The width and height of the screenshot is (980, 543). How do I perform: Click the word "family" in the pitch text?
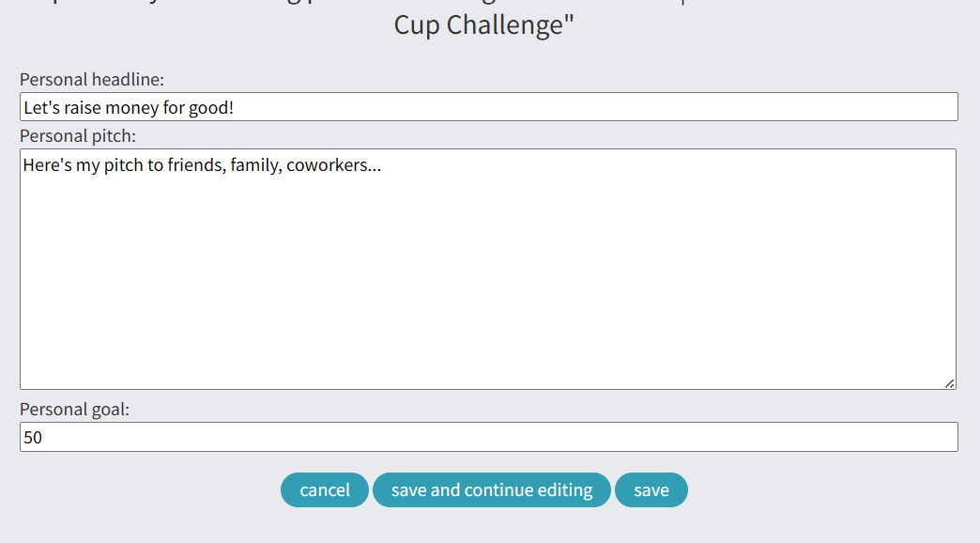254,166
